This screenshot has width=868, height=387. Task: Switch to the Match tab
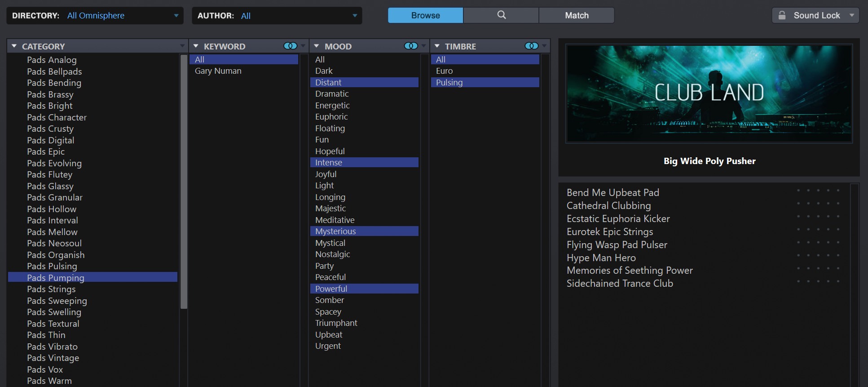tap(577, 15)
